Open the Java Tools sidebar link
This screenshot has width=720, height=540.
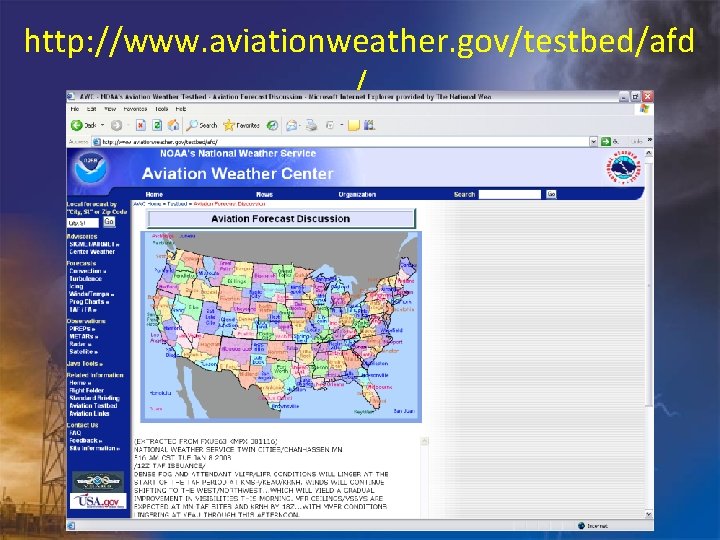coord(83,364)
